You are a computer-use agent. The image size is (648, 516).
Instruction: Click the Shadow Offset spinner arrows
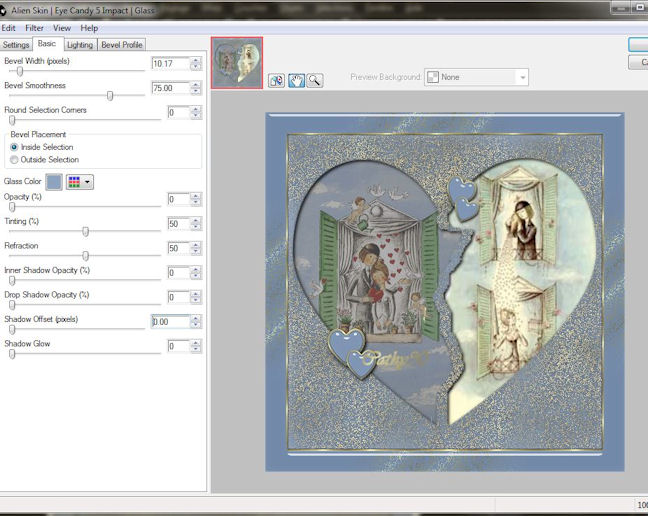196,322
